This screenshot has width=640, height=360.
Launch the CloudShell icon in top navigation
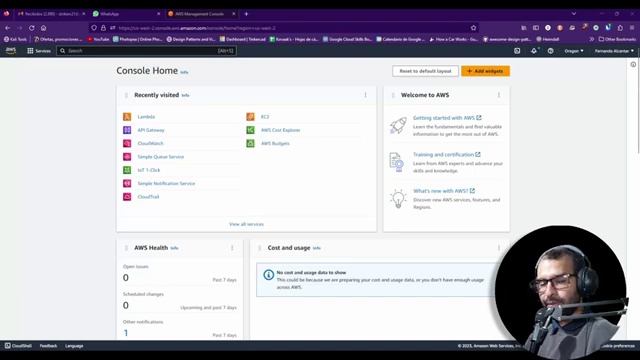(517, 51)
